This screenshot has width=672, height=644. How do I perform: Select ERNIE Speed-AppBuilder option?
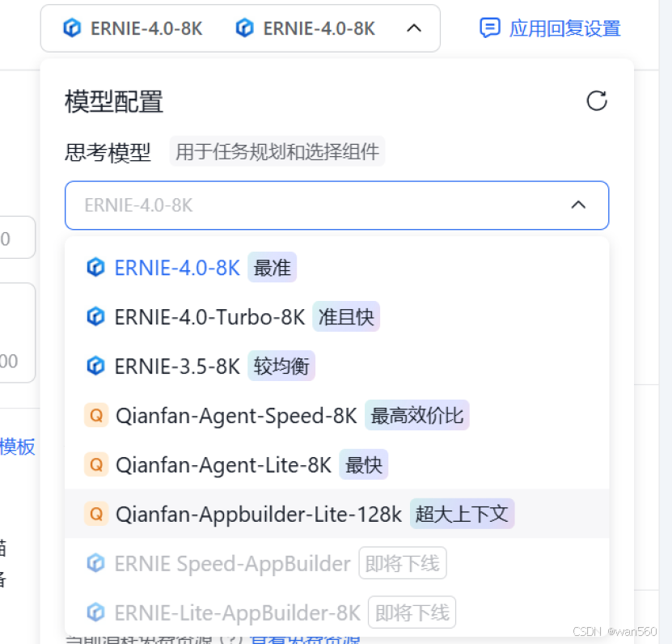point(337,563)
